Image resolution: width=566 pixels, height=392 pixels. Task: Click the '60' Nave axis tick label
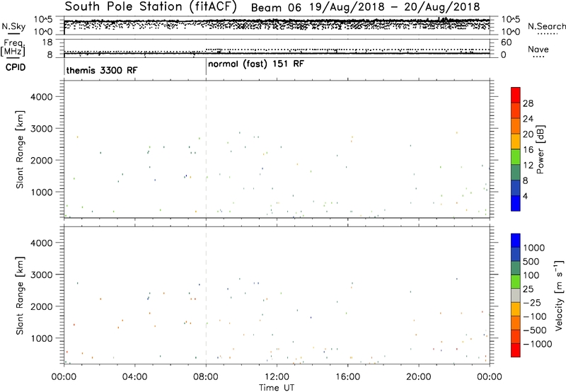[x=507, y=42]
